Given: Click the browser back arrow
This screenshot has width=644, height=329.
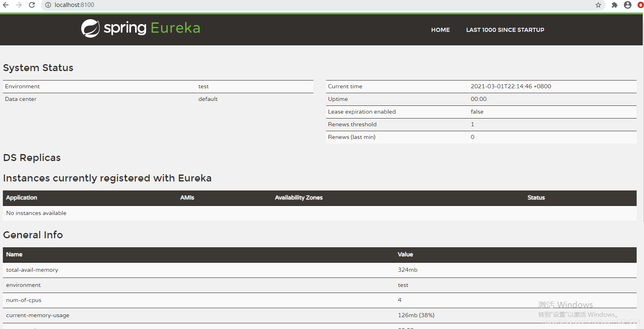Looking at the screenshot, I should coord(6,5).
